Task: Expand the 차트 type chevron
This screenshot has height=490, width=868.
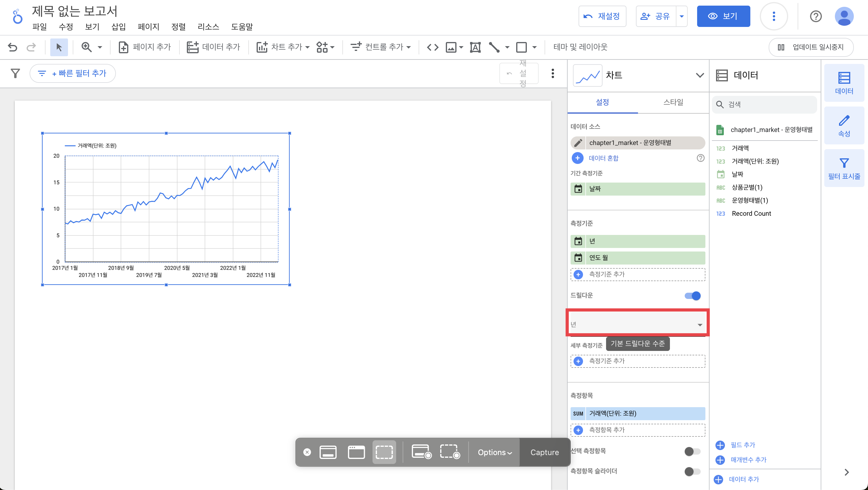Action: point(700,75)
